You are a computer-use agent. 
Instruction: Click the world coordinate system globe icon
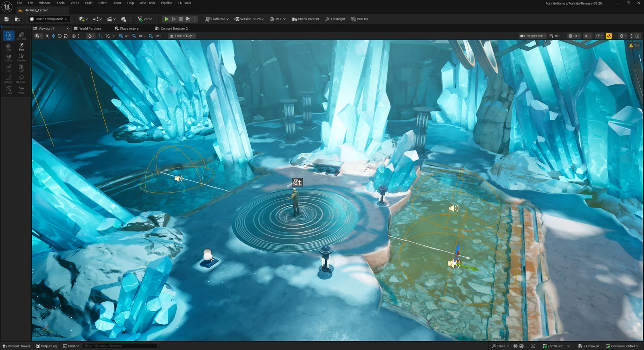coord(74,36)
